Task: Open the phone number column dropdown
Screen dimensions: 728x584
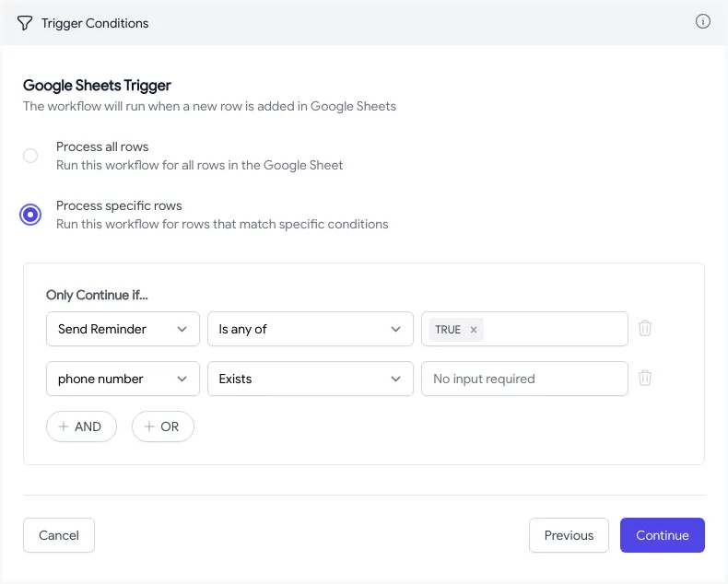Action: (x=123, y=379)
